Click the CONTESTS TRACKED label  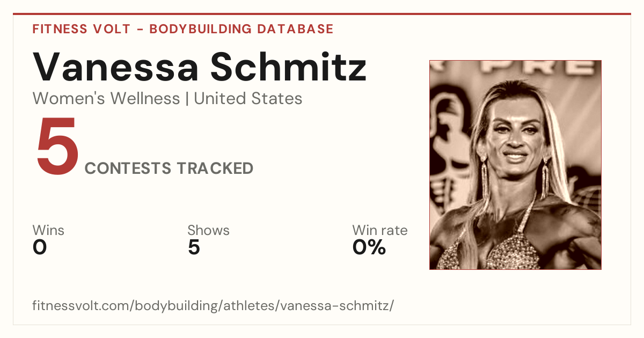point(169,168)
